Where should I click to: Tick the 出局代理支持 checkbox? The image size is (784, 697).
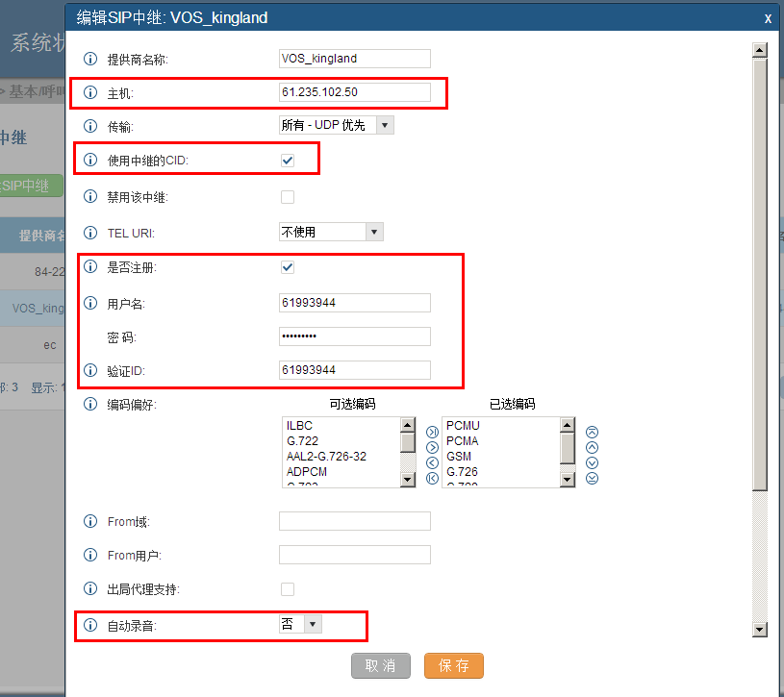tap(288, 588)
